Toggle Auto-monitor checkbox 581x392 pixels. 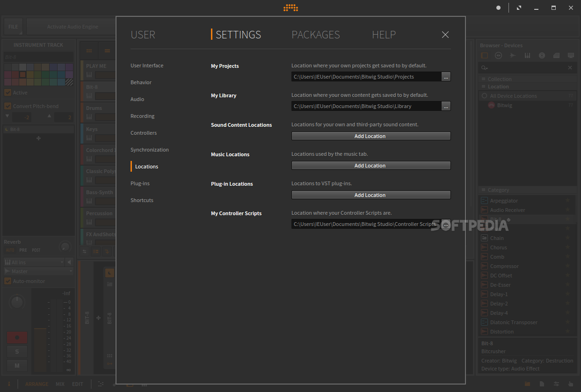pos(7,281)
